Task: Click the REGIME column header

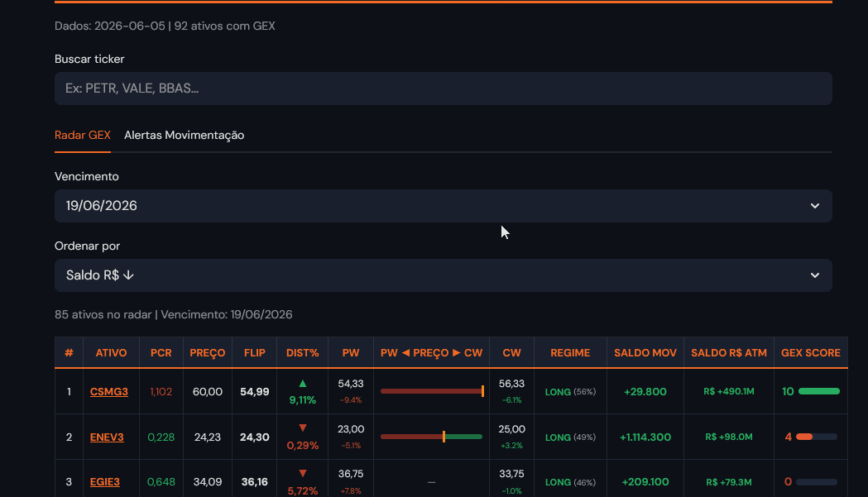Action: [570, 352]
